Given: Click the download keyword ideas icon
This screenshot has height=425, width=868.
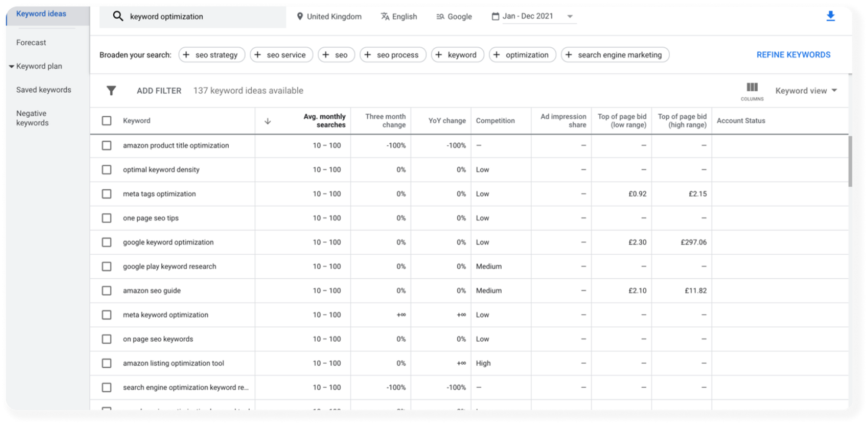Looking at the screenshot, I should point(830,16).
